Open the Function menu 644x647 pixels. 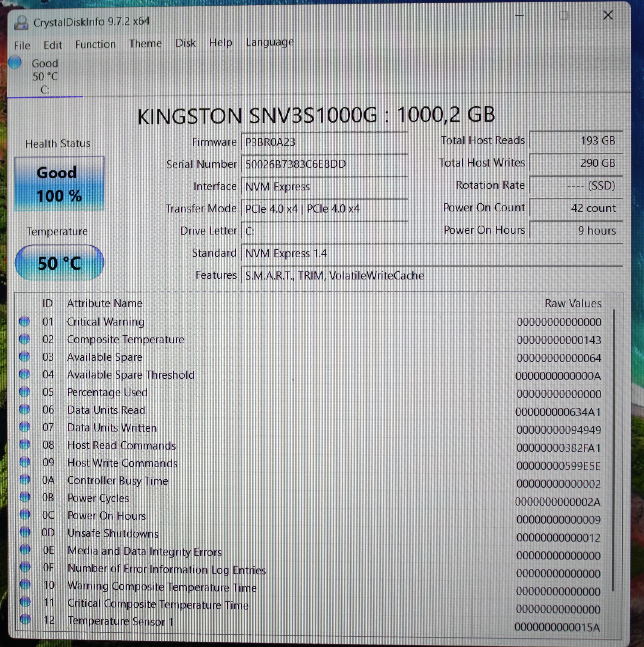[x=96, y=44]
